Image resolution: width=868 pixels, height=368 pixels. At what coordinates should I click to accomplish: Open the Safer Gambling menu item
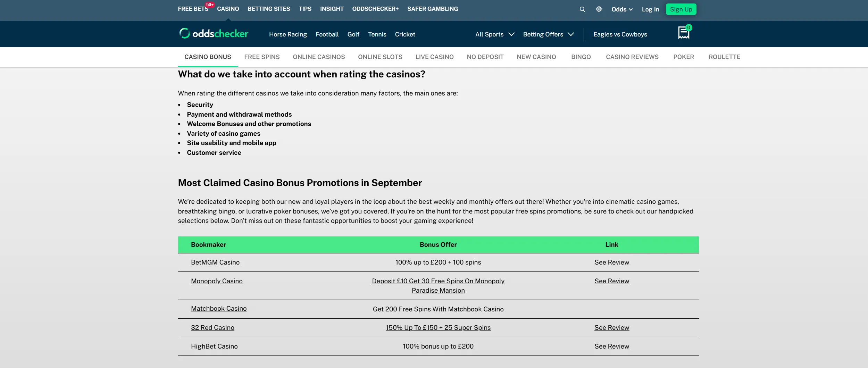(433, 9)
